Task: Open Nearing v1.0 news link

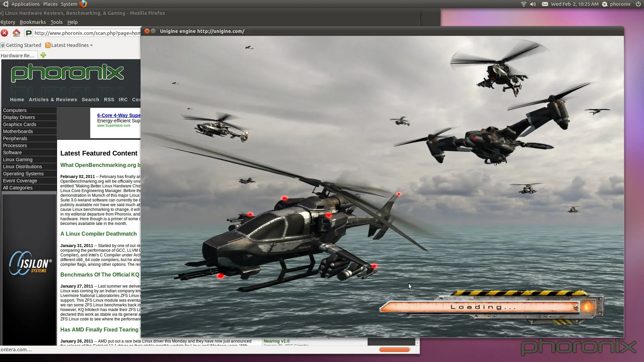Action: point(276,341)
